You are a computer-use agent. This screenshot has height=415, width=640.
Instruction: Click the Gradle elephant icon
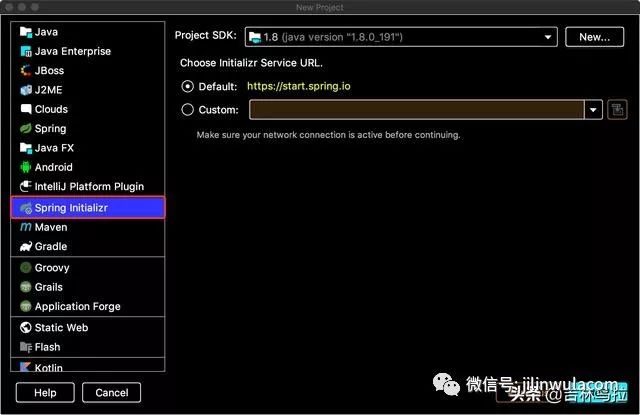click(26, 246)
